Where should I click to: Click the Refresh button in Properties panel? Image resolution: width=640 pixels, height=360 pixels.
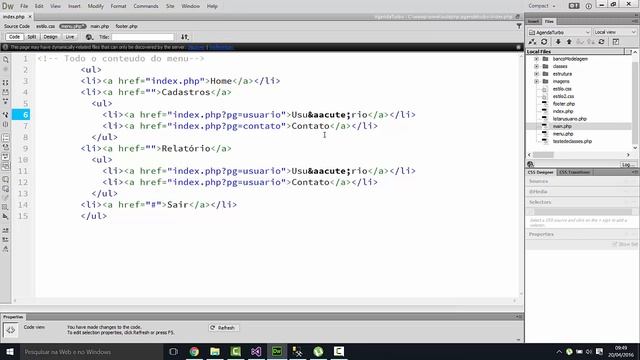pos(224,328)
